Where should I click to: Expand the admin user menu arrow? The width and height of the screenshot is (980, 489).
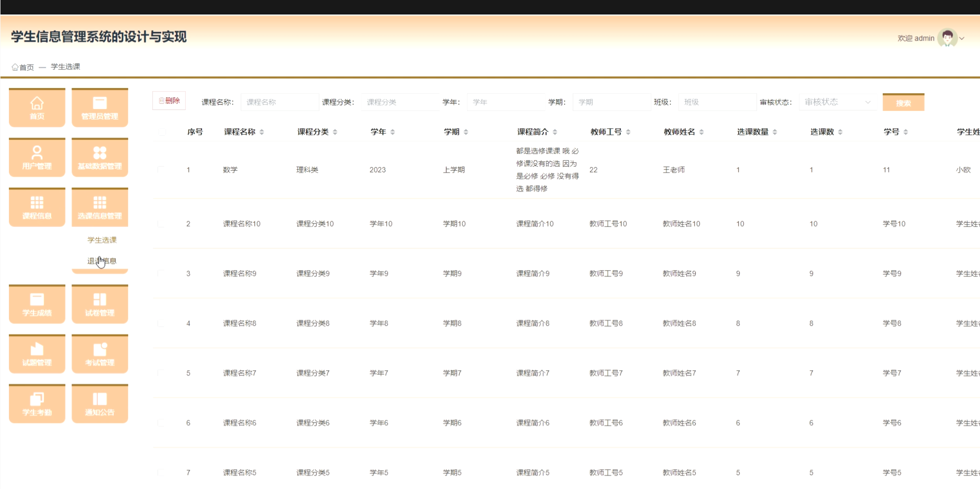(x=962, y=38)
